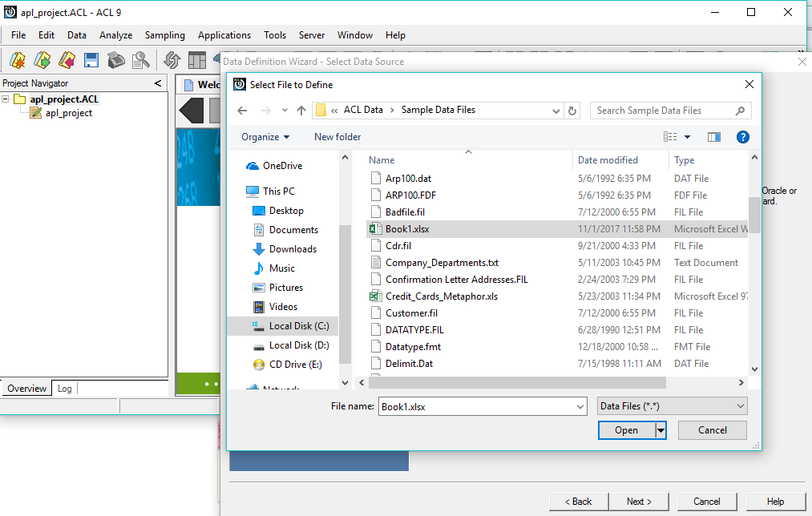The height and width of the screenshot is (516, 812).
Task: Click the New Project toolbar icon
Action: pos(17,61)
